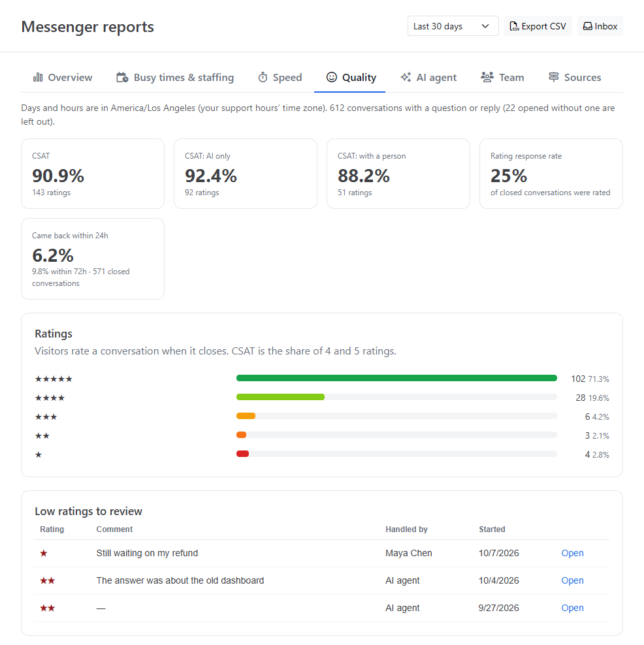The height and width of the screenshot is (645, 644).
Task: Click the red one-star rating bar
Action: click(242, 454)
